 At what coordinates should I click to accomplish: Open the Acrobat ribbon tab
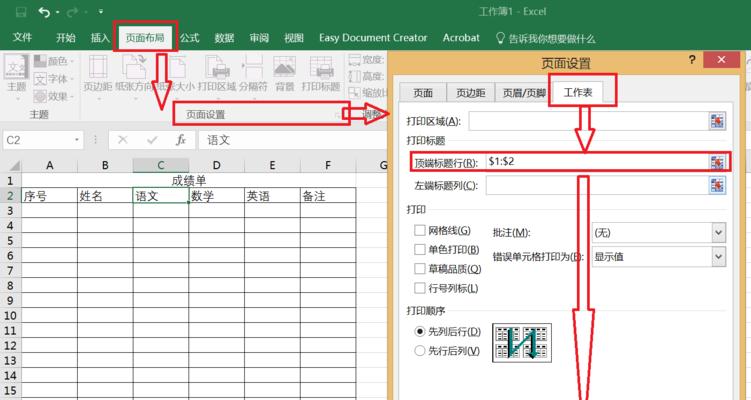point(461,38)
